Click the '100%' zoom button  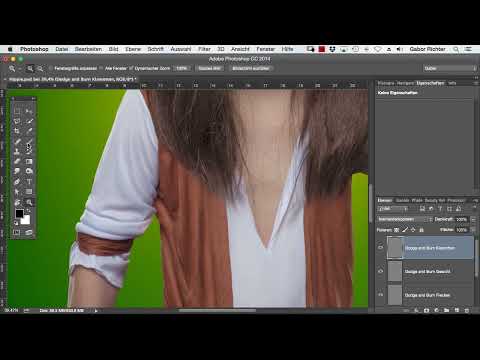[x=182, y=68]
